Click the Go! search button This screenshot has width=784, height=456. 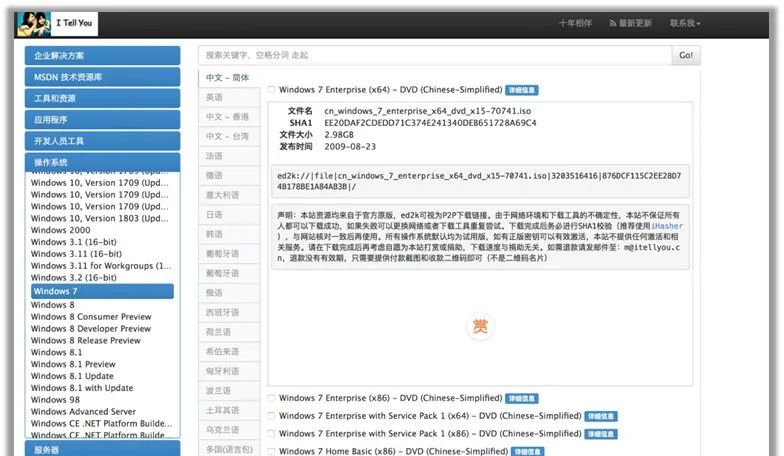coord(686,56)
